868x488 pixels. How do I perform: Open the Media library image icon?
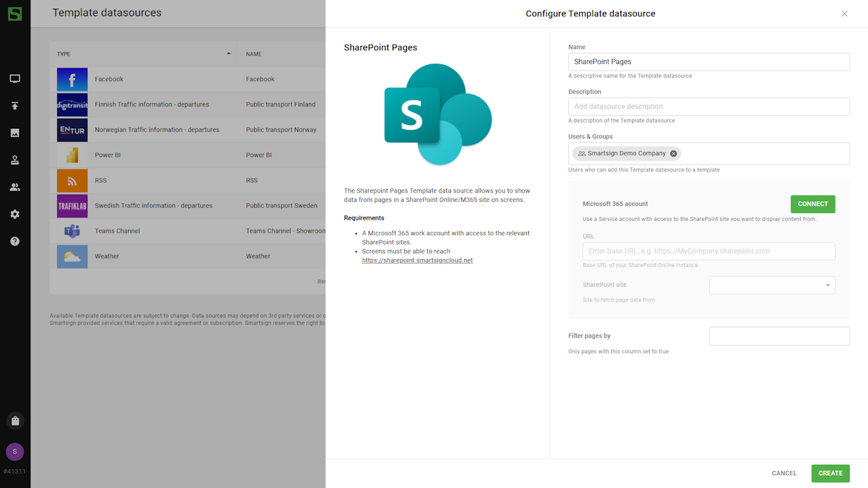15,133
